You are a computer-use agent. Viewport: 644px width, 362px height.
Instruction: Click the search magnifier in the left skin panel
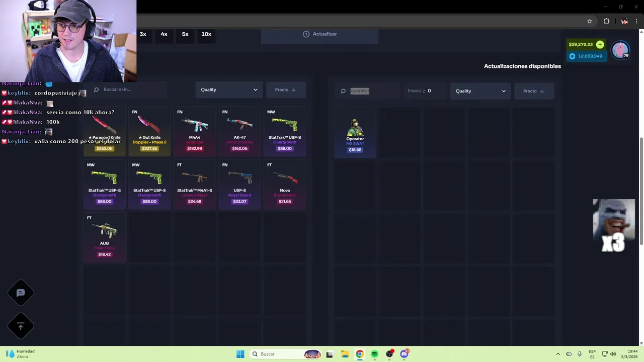pos(96,89)
